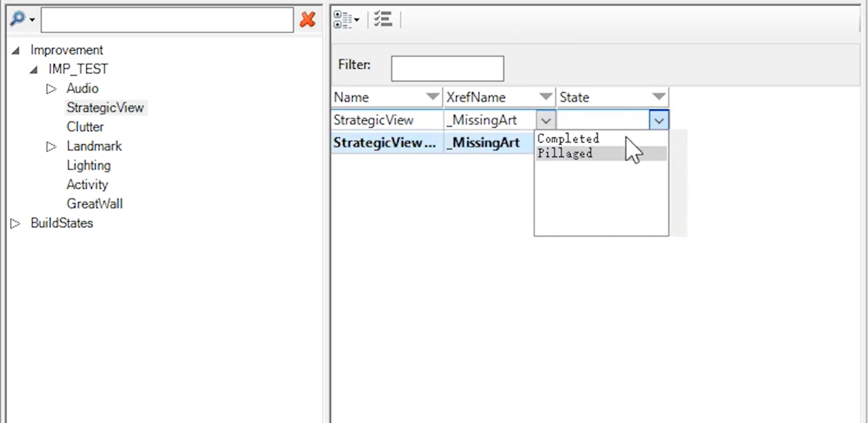The height and width of the screenshot is (423, 868).
Task: Open the State column filter arrow
Action: 658,97
